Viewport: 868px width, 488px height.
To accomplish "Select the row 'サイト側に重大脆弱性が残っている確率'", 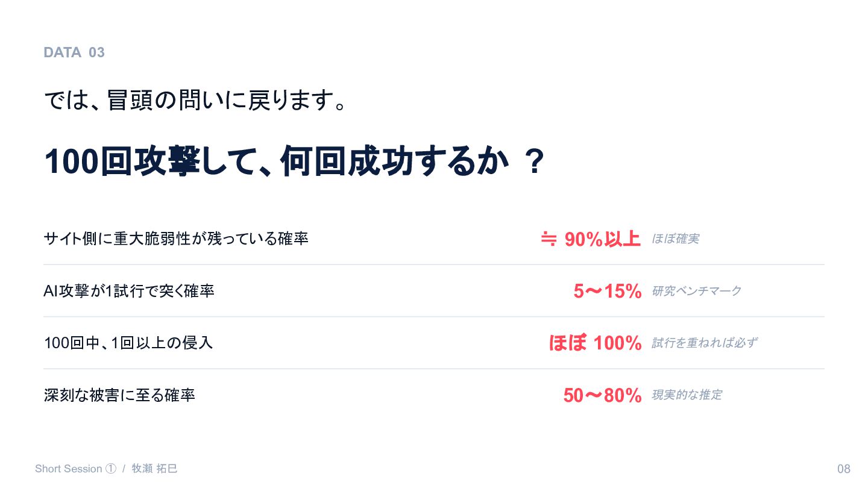I will [176, 239].
